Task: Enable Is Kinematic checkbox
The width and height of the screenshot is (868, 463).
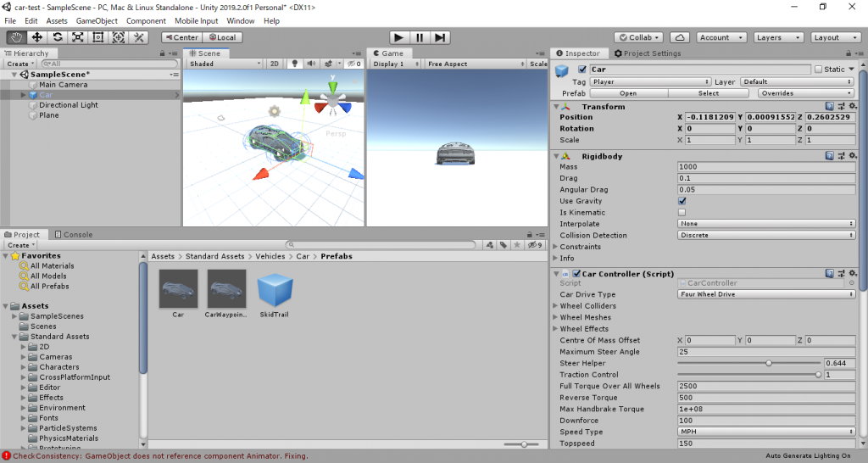Action: (x=682, y=213)
